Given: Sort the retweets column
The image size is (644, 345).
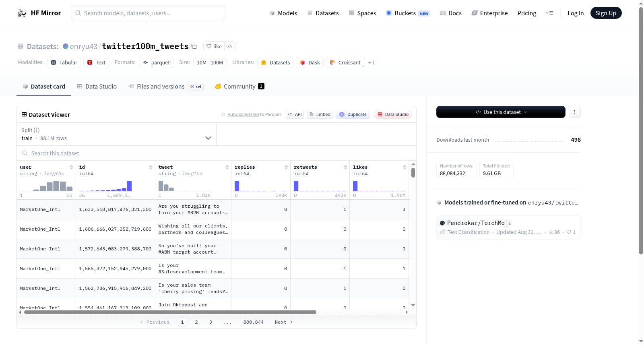Looking at the screenshot, I should (345, 167).
